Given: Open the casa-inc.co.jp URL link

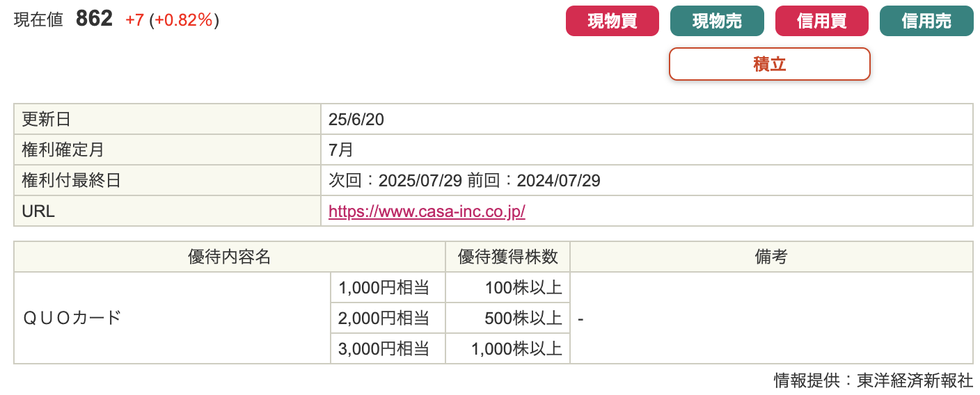Looking at the screenshot, I should click(427, 211).
